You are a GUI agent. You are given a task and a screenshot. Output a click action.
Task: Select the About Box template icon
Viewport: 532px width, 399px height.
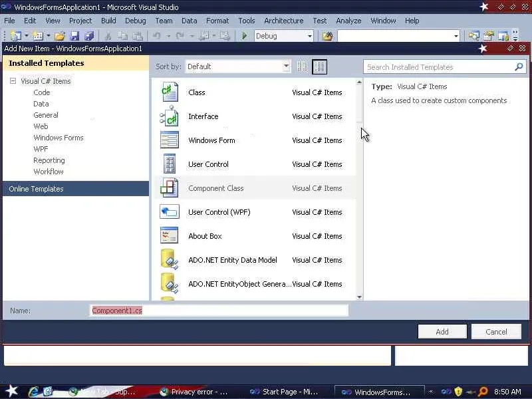point(169,235)
